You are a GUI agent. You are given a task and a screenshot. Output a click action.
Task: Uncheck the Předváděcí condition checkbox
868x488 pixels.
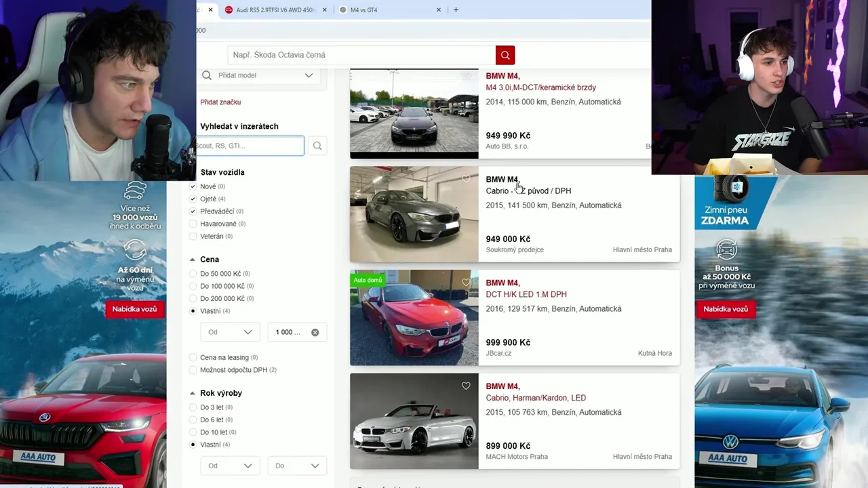pos(193,211)
